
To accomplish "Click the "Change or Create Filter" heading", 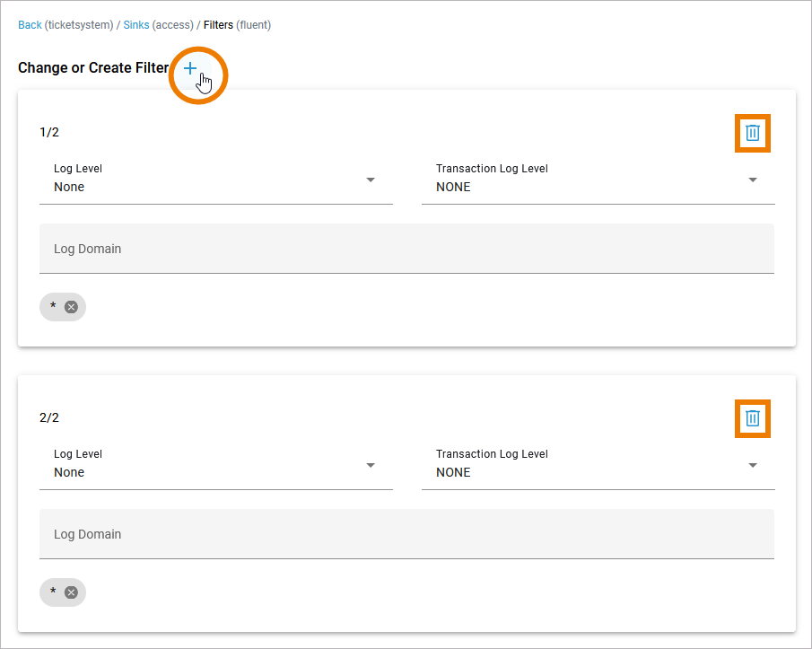I will 92,68.
